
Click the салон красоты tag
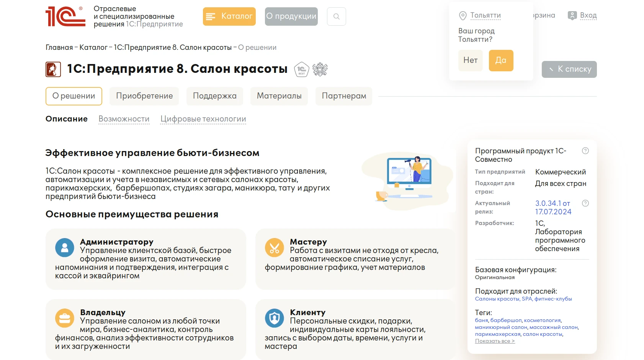click(x=543, y=334)
